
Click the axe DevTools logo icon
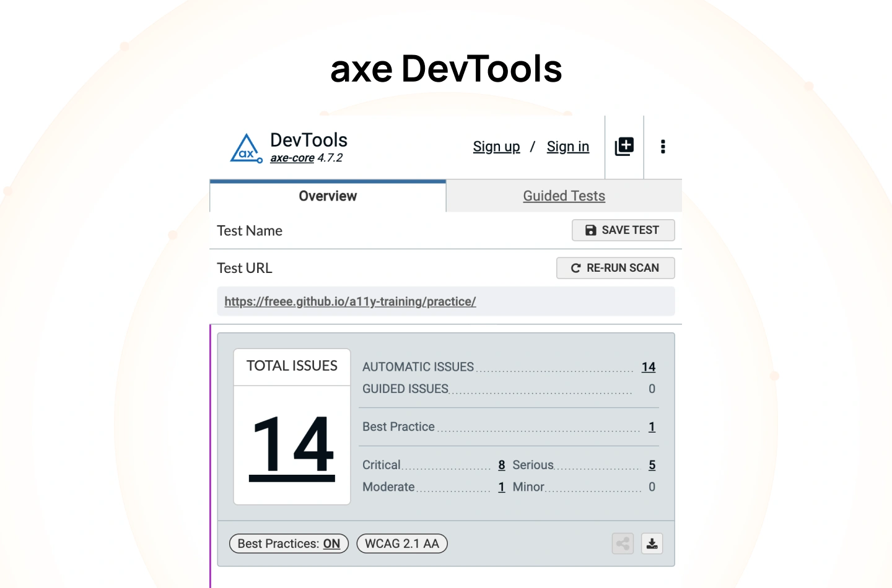(246, 147)
